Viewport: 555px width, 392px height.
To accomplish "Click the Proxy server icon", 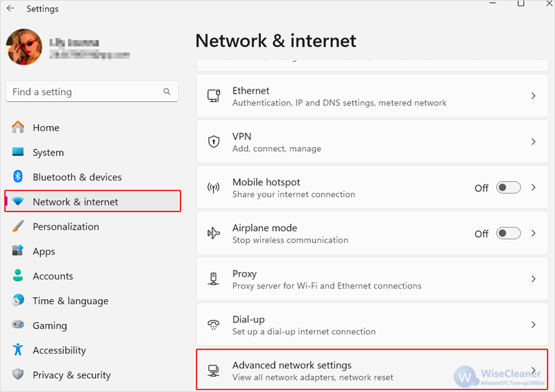I will click(214, 279).
